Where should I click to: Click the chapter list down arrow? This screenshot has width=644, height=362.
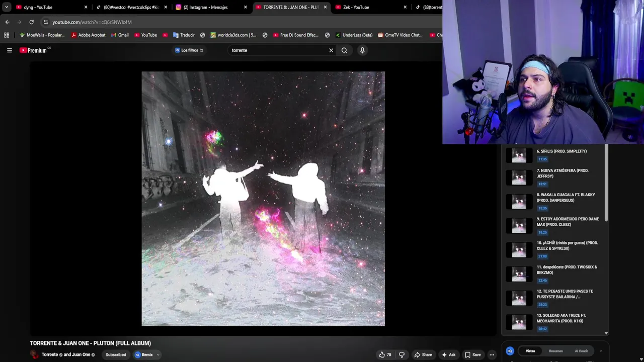(606, 333)
